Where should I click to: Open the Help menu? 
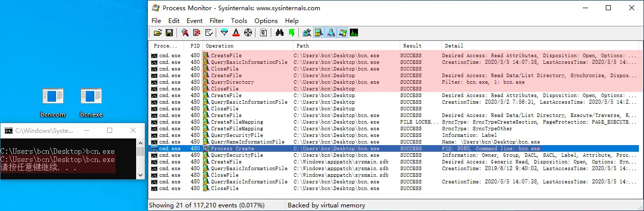click(x=292, y=21)
